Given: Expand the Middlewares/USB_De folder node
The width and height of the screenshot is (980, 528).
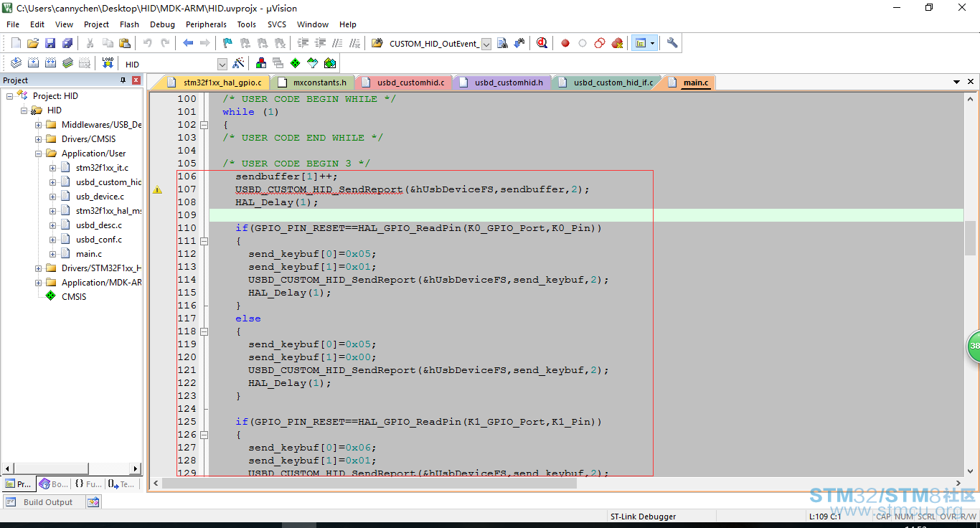Looking at the screenshot, I should click(x=38, y=125).
